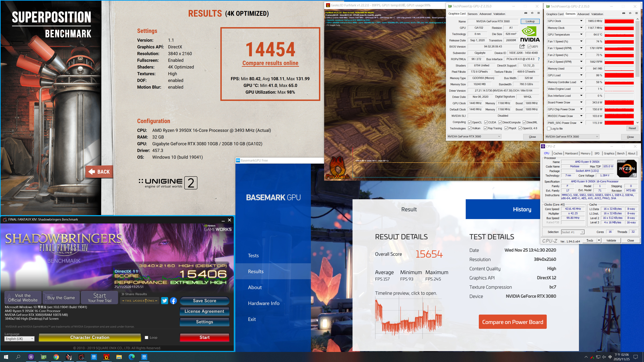The width and height of the screenshot is (644, 362).
Task: Open the Advanced tab in GPU-Z Sensors window
Action: (x=583, y=14)
